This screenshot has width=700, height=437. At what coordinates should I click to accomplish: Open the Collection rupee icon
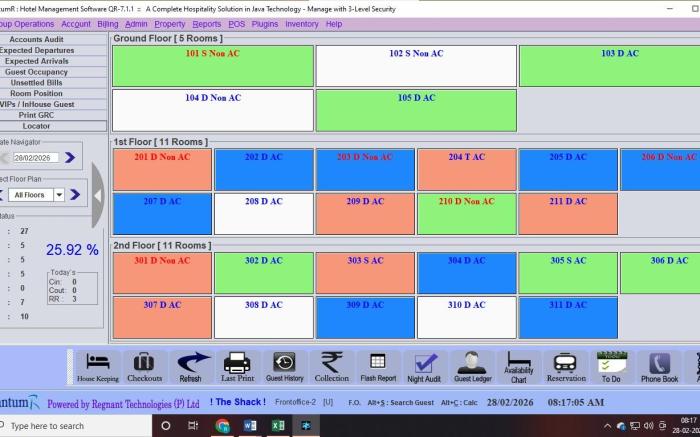[x=331, y=366]
